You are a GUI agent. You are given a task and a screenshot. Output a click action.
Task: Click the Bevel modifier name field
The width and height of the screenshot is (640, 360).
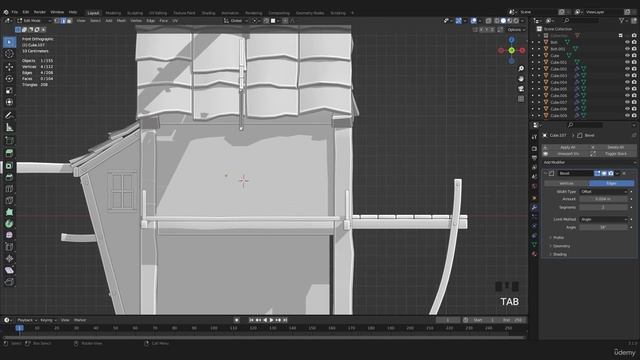(x=576, y=173)
